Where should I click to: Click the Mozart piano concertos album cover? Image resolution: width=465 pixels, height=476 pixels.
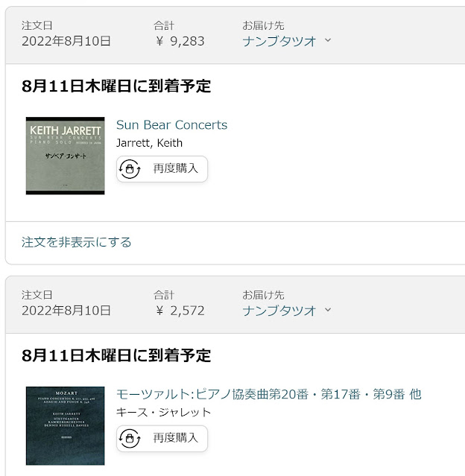pos(66,425)
